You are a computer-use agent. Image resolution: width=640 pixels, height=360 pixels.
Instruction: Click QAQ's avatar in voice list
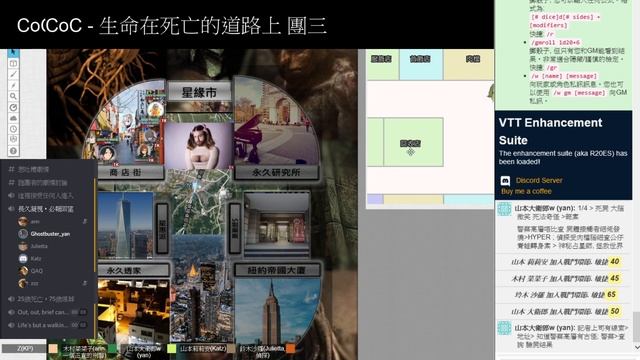(x=23, y=271)
